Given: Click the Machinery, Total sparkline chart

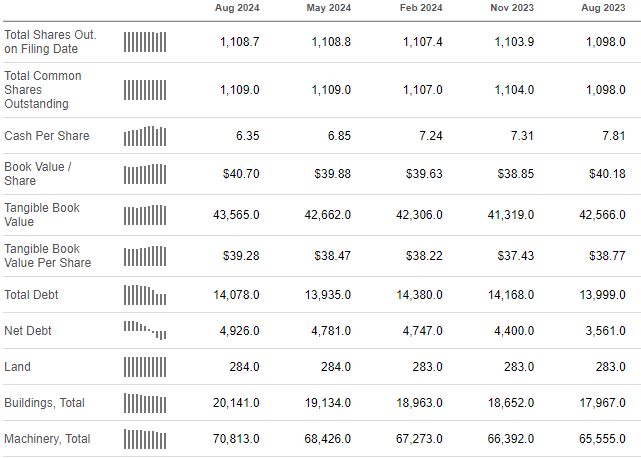Looking at the screenshot, I should tap(145, 439).
